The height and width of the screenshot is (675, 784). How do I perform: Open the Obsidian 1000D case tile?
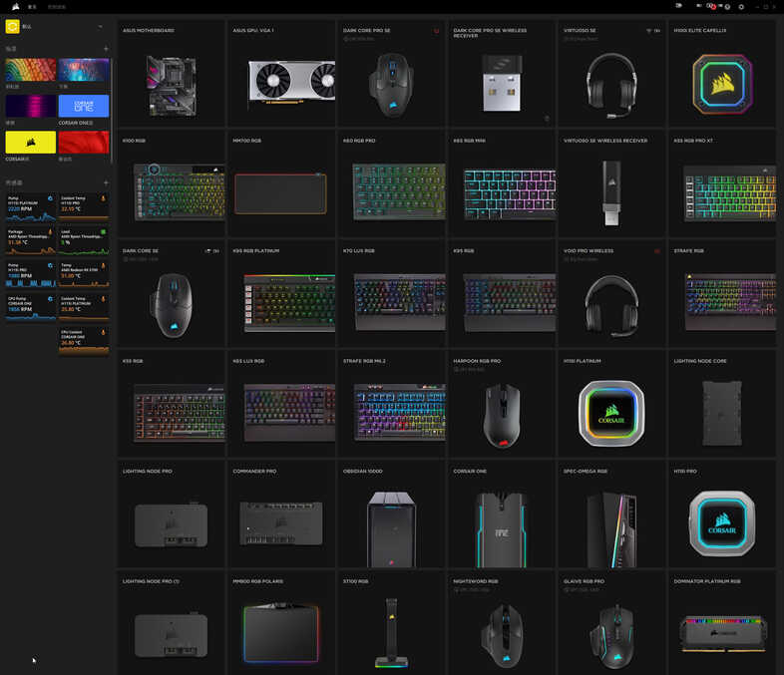391,514
